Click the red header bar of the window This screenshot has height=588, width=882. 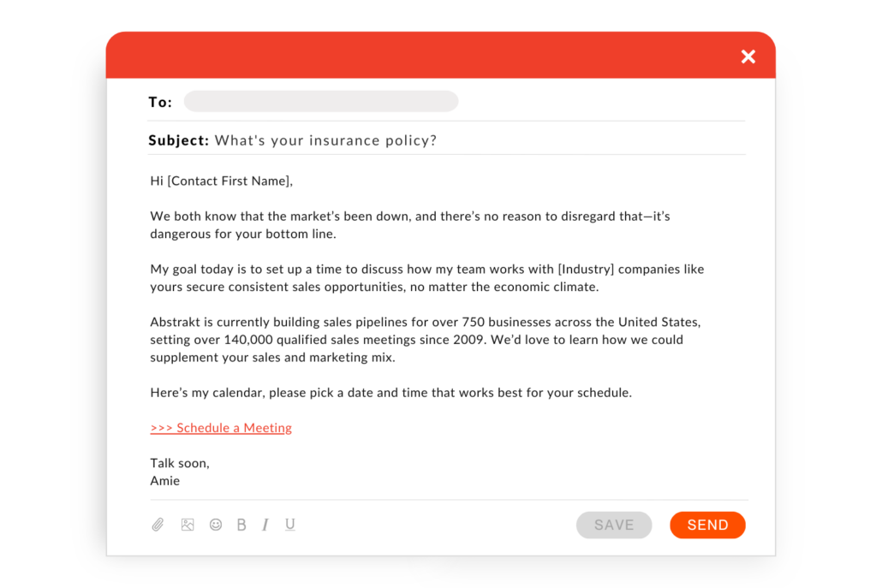pyautogui.click(x=428, y=56)
